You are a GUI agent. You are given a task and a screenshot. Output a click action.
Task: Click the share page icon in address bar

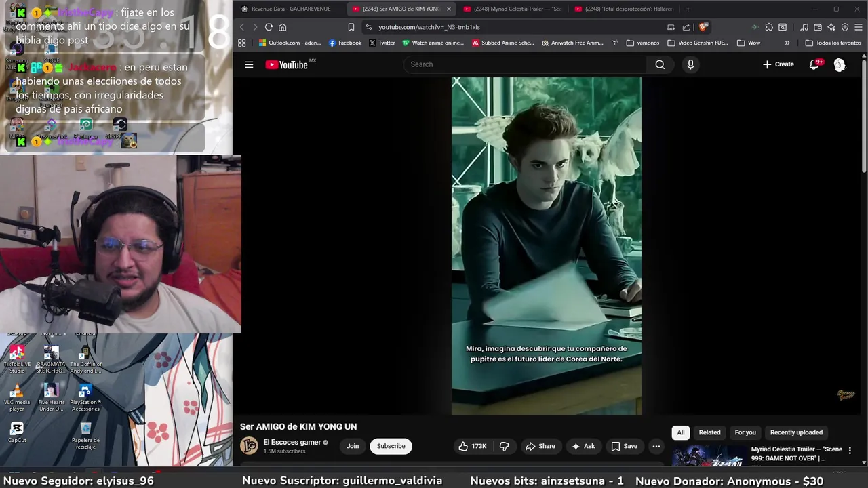(x=686, y=27)
